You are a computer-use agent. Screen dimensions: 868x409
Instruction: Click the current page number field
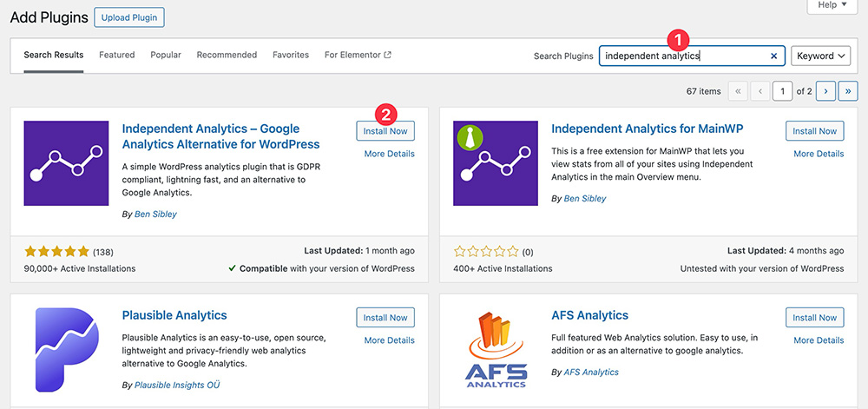[784, 91]
